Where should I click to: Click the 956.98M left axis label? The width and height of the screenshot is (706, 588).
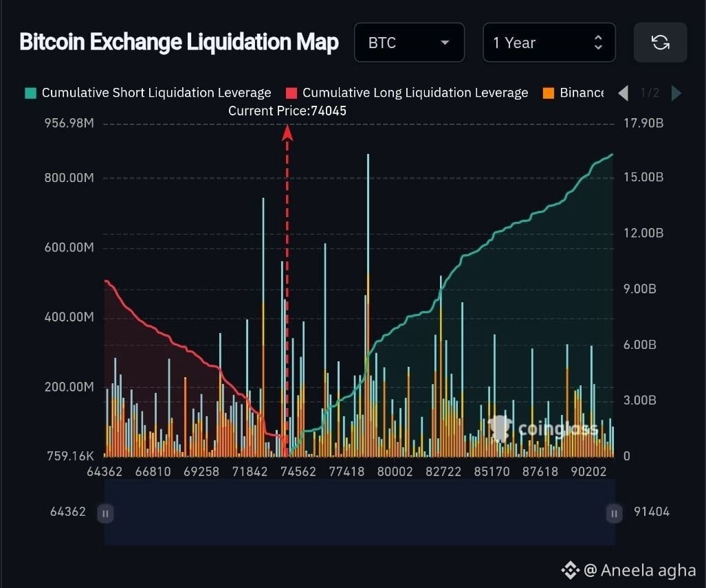pos(69,123)
